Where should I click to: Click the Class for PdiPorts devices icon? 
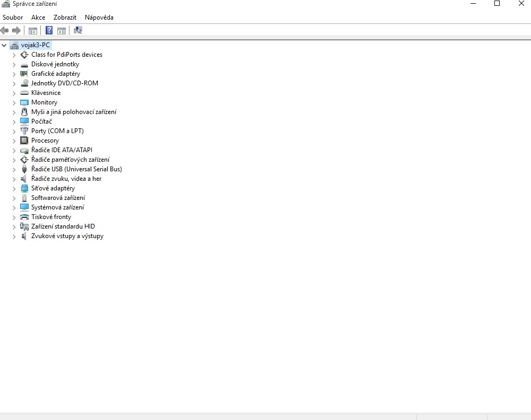[24, 55]
